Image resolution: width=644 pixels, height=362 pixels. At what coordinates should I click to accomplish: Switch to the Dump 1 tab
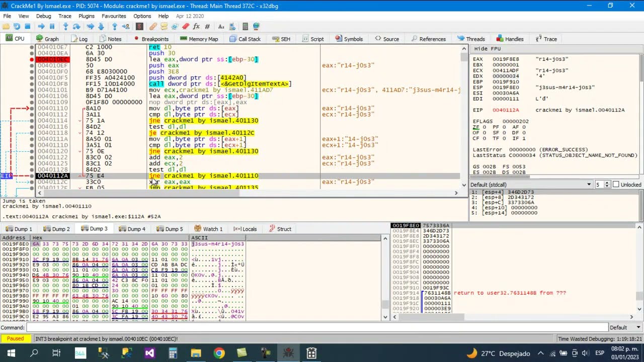click(19, 229)
